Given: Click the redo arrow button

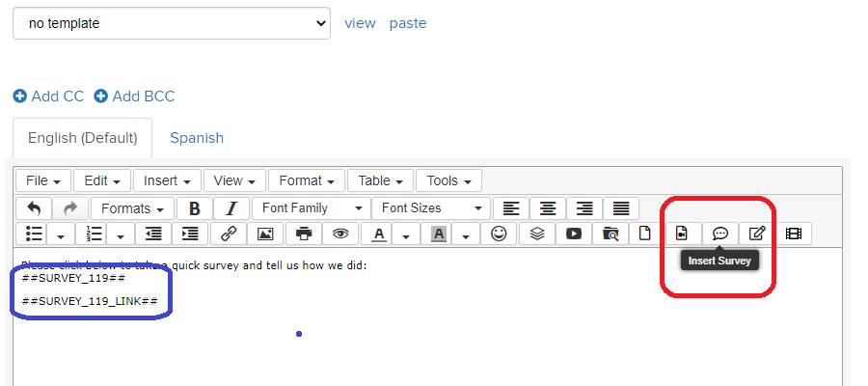Looking at the screenshot, I should pyautogui.click(x=70, y=208).
